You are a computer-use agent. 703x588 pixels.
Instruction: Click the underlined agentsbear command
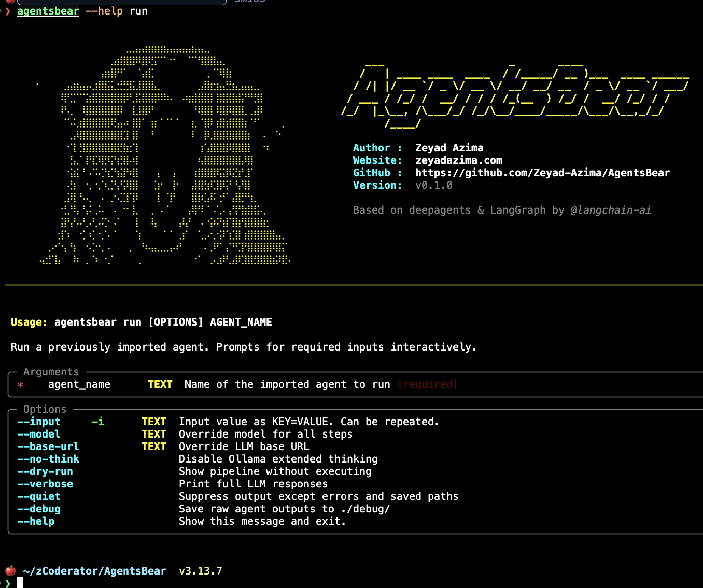tap(48, 11)
